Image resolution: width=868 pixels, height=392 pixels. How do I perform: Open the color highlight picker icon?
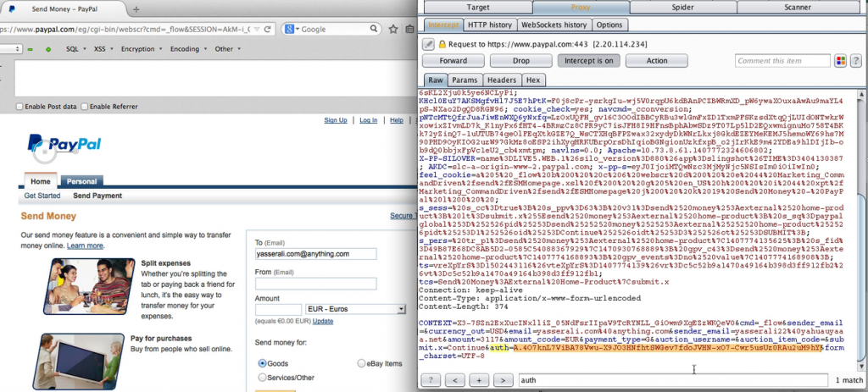[840, 61]
